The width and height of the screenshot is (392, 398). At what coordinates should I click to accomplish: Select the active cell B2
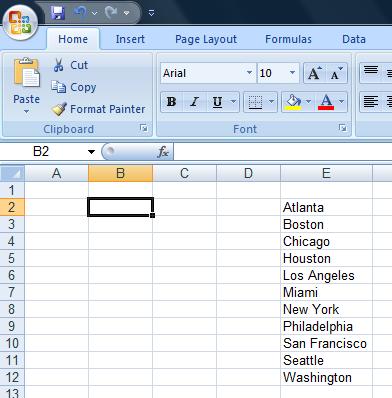(x=120, y=207)
